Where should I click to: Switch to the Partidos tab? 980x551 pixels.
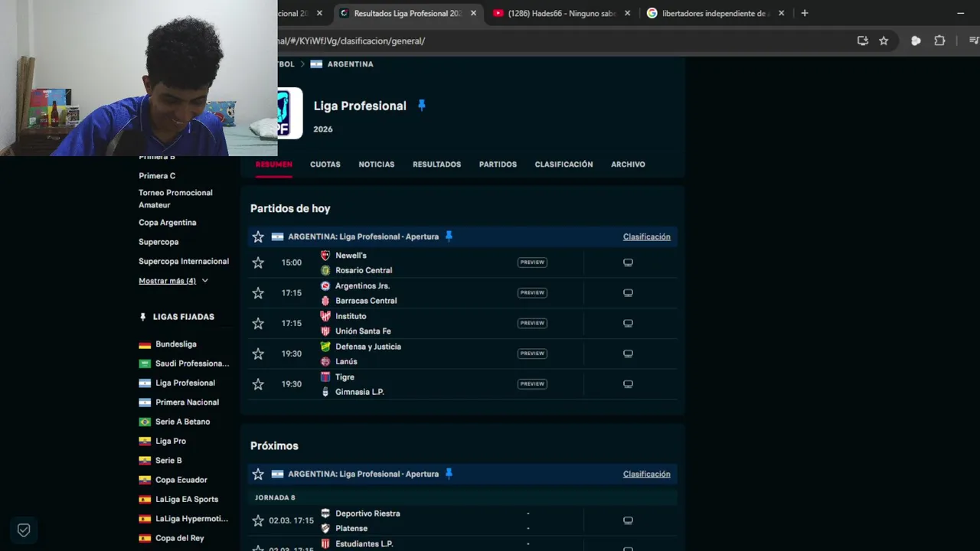498,165
